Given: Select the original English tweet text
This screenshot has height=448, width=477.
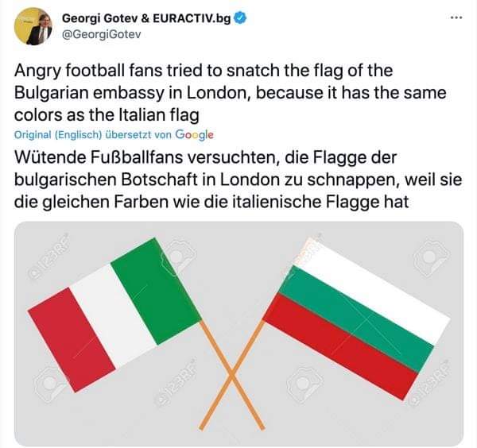Looking at the screenshot, I should click(x=230, y=93).
